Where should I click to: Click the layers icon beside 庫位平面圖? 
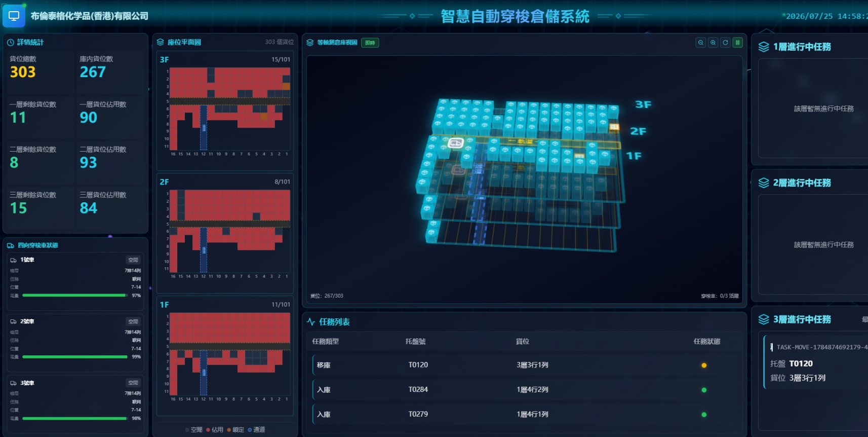click(x=161, y=42)
